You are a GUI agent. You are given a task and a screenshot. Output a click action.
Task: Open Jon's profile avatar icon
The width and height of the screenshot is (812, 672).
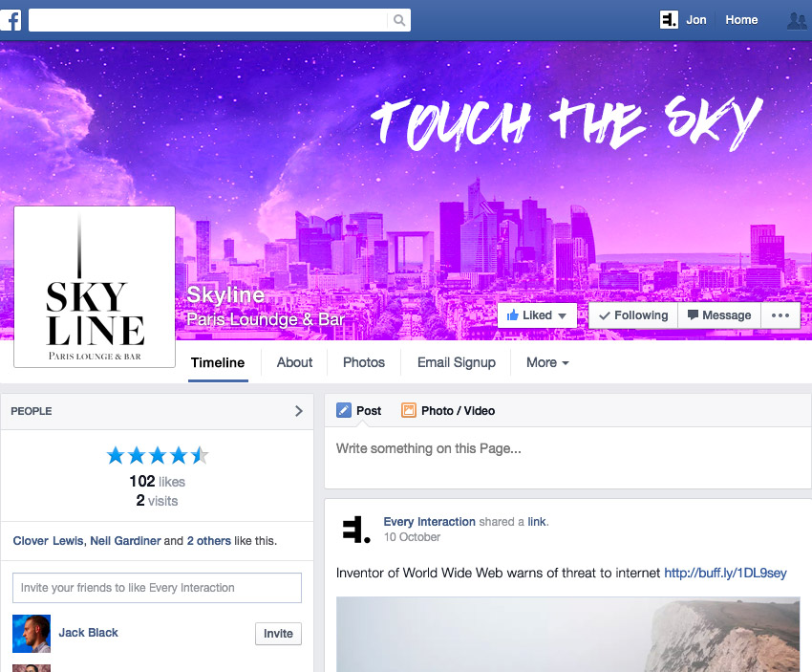click(669, 20)
